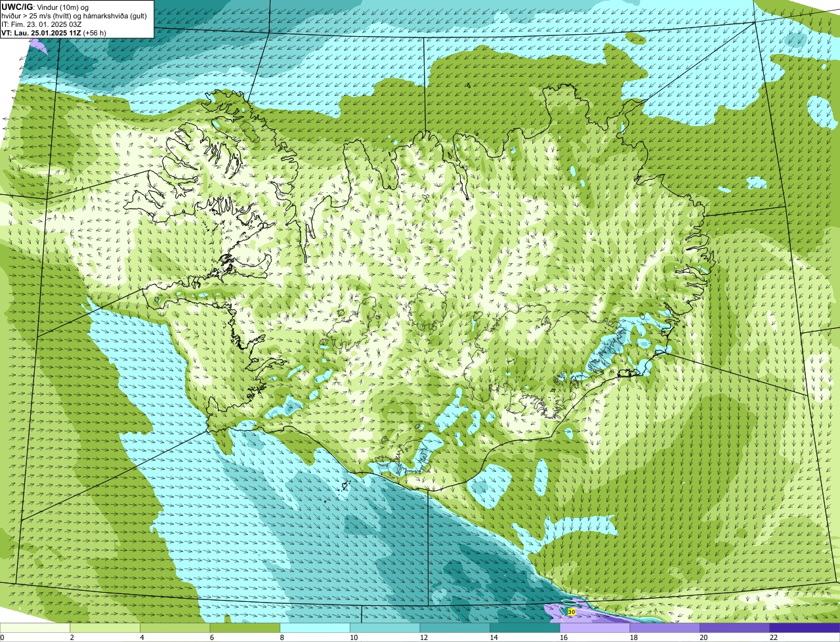Click the 8–10 m/s light cyan legend swatch
Screen dimensions: 840x642
pyautogui.click(x=315, y=628)
